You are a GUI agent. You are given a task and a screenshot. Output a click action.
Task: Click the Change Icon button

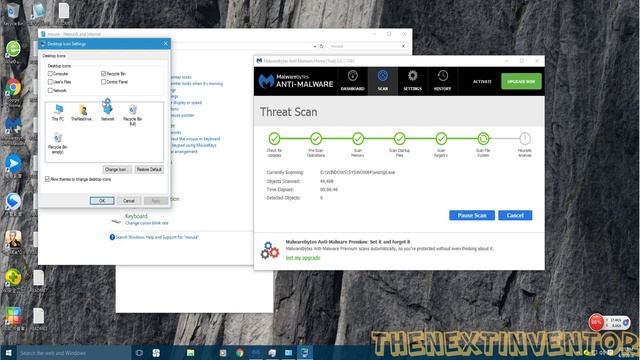point(117,169)
